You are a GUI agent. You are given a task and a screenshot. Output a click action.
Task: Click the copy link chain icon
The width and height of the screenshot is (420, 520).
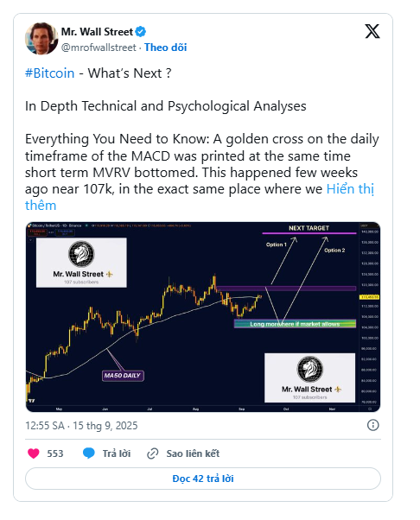[153, 453]
